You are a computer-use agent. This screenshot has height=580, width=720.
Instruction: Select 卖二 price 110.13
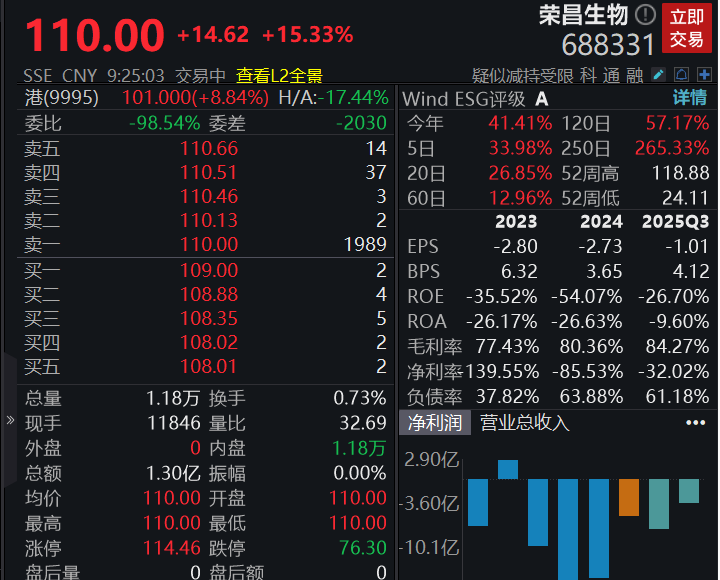pos(209,220)
